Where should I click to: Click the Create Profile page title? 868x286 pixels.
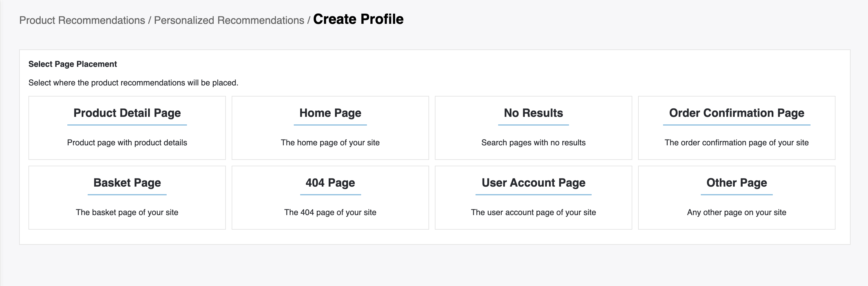point(358,19)
